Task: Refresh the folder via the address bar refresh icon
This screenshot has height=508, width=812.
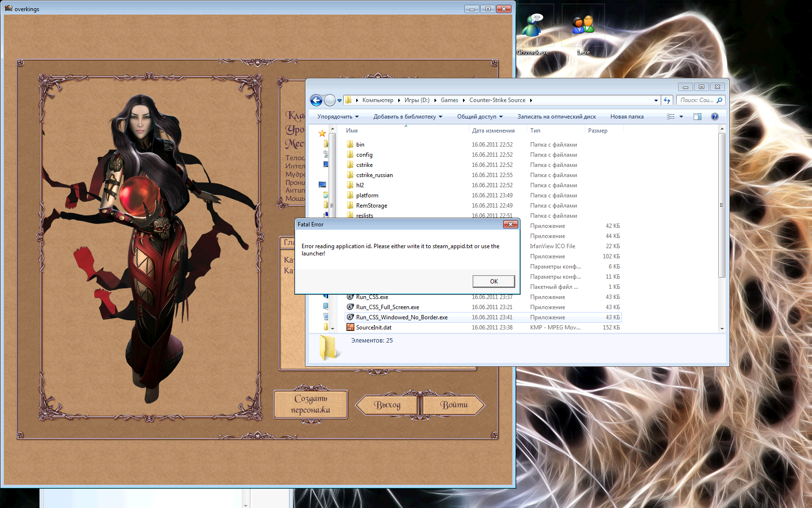Action: [667, 100]
